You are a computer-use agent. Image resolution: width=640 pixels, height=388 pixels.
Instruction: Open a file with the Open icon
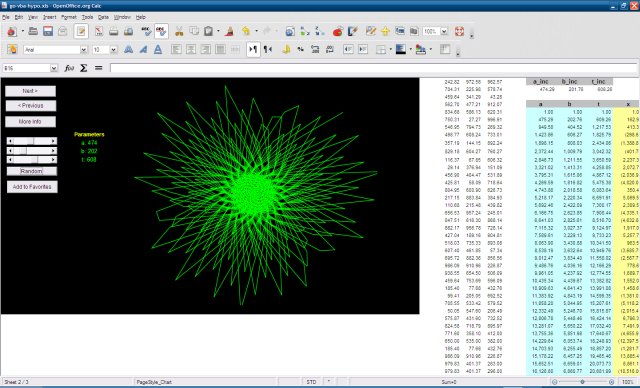[33, 31]
